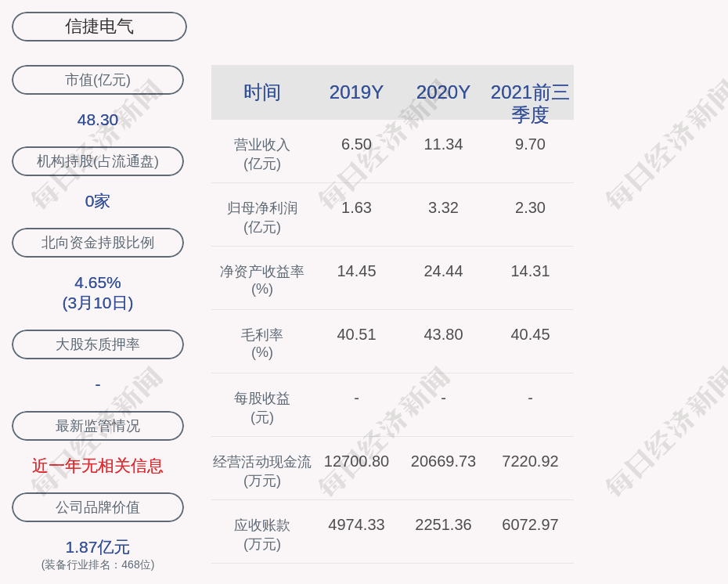Select the 每股收益 dash under 2020Y
The height and width of the screenshot is (584, 728).
coord(443,398)
